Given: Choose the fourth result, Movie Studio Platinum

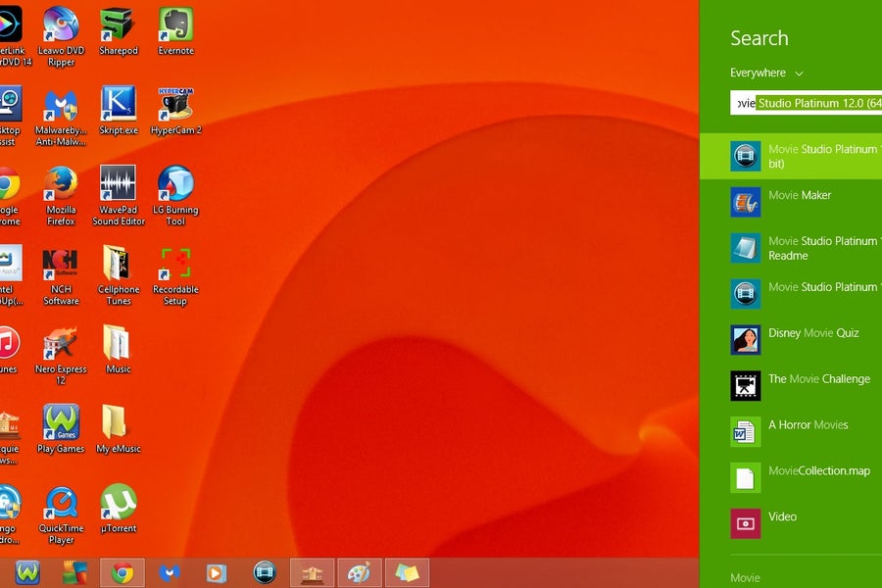Looking at the screenshot, I should (x=791, y=294).
